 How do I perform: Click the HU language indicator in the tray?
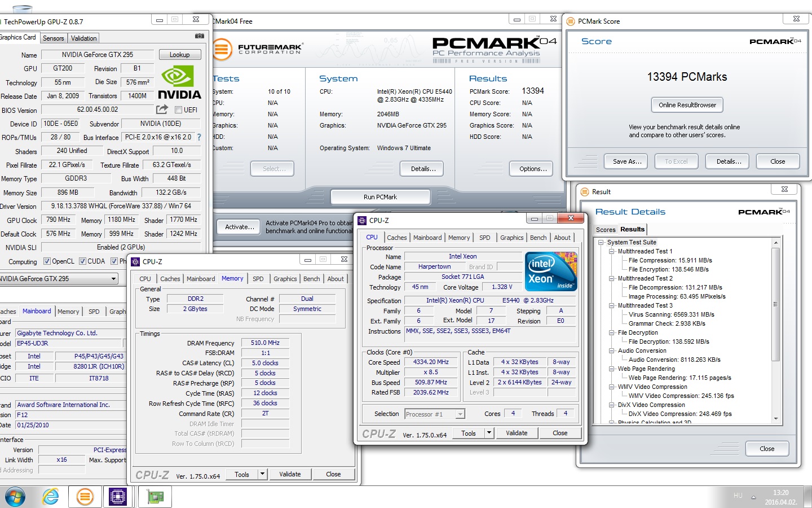click(x=738, y=496)
